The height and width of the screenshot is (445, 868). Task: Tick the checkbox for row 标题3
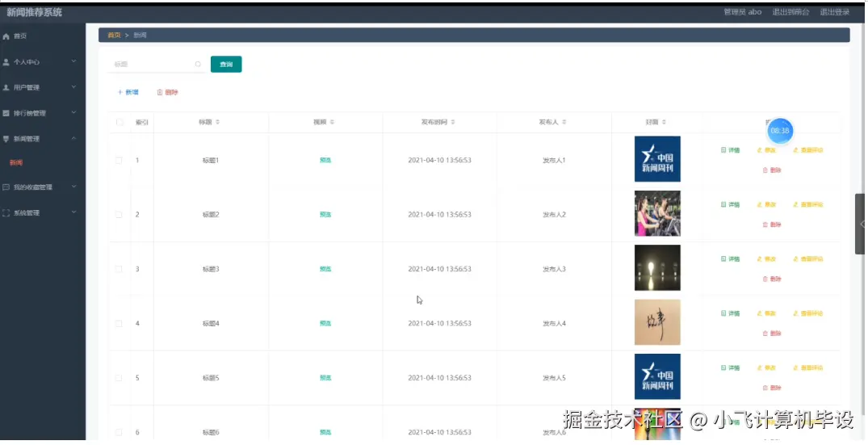tap(119, 269)
